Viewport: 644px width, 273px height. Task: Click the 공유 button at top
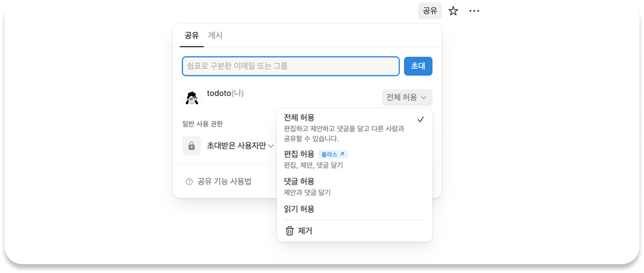[x=430, y=11]
